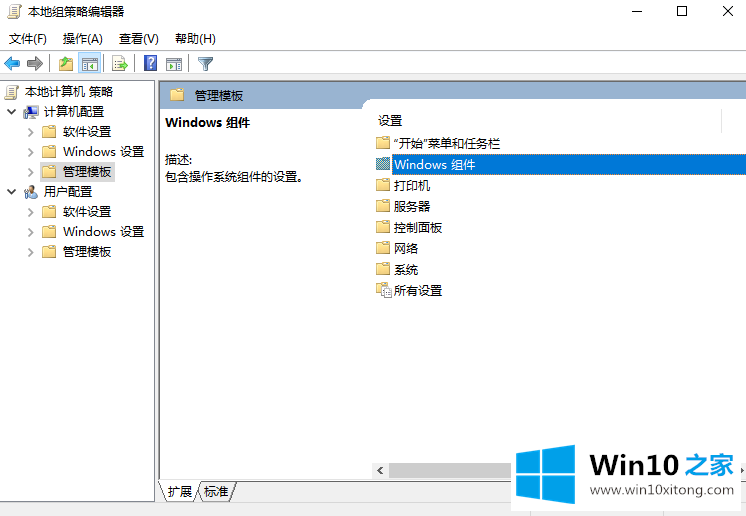746x516 pixels.
Task: Select 计算机配置 node label
Action: click(74, 112)
